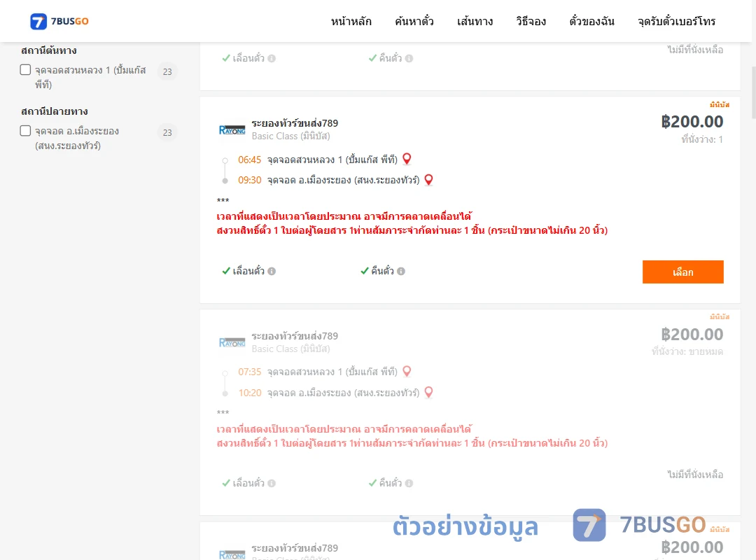756x560 pixels.
Task: Open the ค้นหาตั๋ว menu item
Action: click(x=414, y=21)
